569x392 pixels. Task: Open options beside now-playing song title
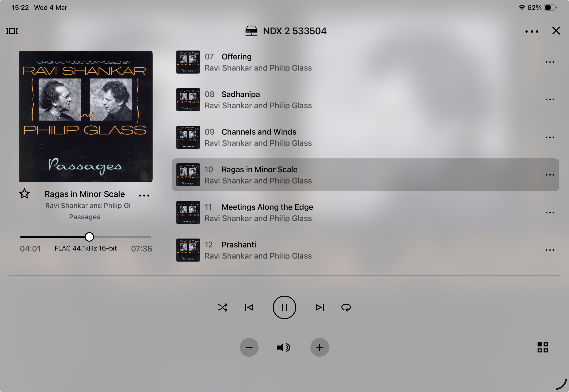(x=144, y=196)
